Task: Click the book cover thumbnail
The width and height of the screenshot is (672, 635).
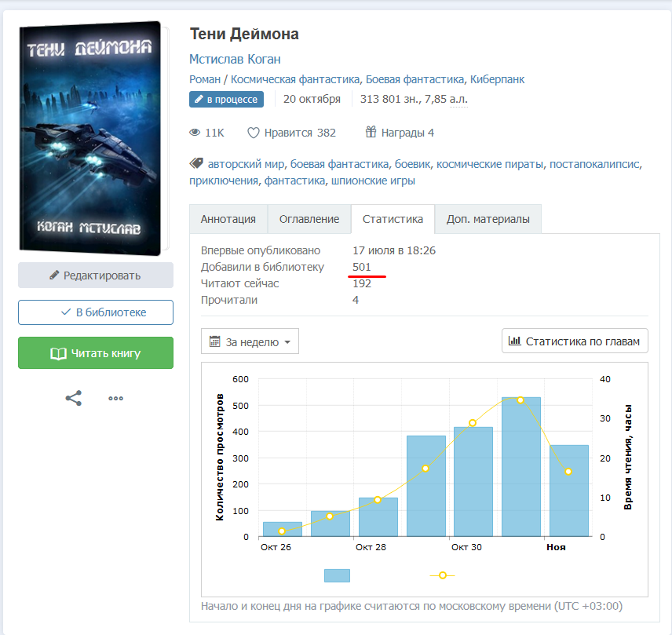Action: 90,137
